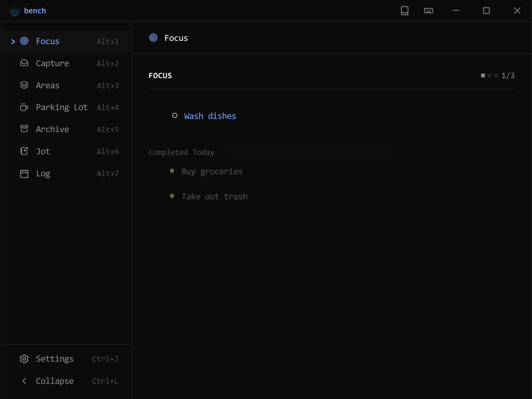Click the active arrow beside Focus
The height and width of the screenshot is (399, 532).
pos(13,42)
